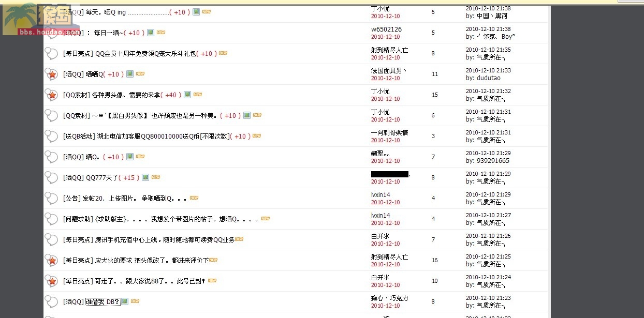This screenshot has height=318, width=644.
Task: Click the status bubble icon beside "誰借我 DB?"
Action: pyautogui.click(x=51, y=301)
